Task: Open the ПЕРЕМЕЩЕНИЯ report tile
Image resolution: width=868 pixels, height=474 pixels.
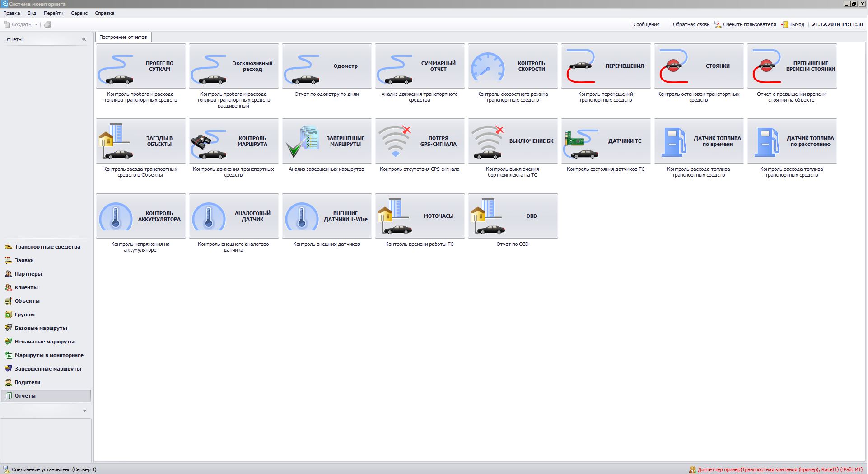Action: click(x=606, y=66)
